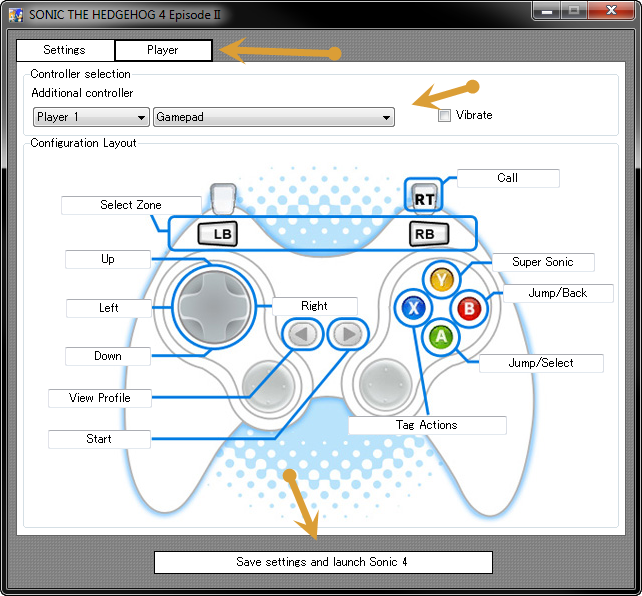This screenshot has width=642, height=596.
Task: Click the Start arrow button icon
Action: click(x=348, y=334)
